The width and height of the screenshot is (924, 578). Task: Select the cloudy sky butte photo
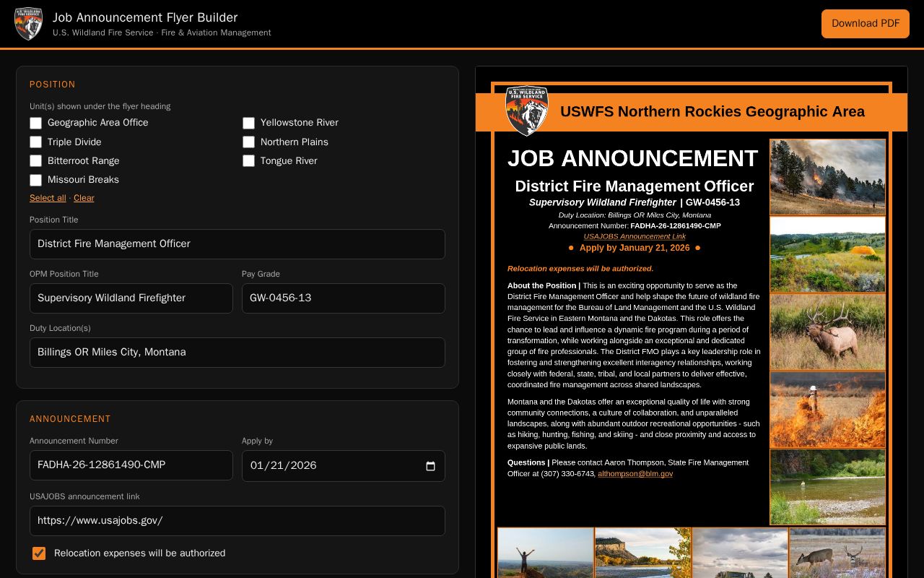click(740, 553)
